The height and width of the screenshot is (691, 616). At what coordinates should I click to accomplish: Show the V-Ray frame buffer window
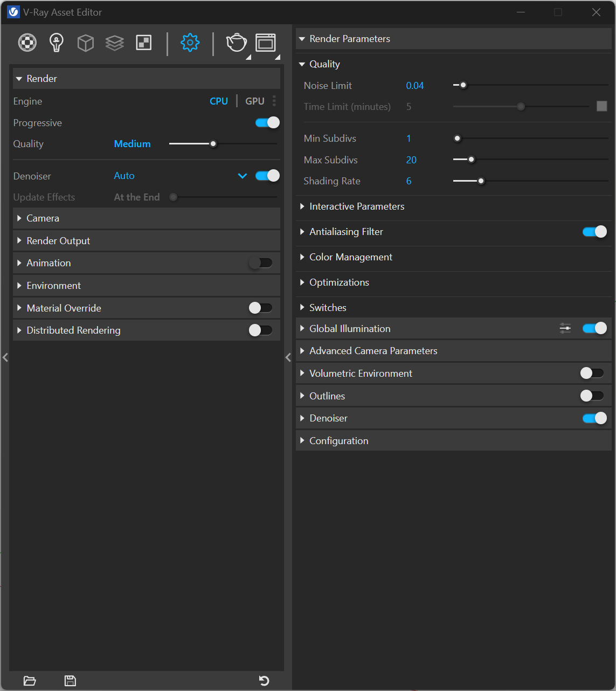[x=266, y=43]
